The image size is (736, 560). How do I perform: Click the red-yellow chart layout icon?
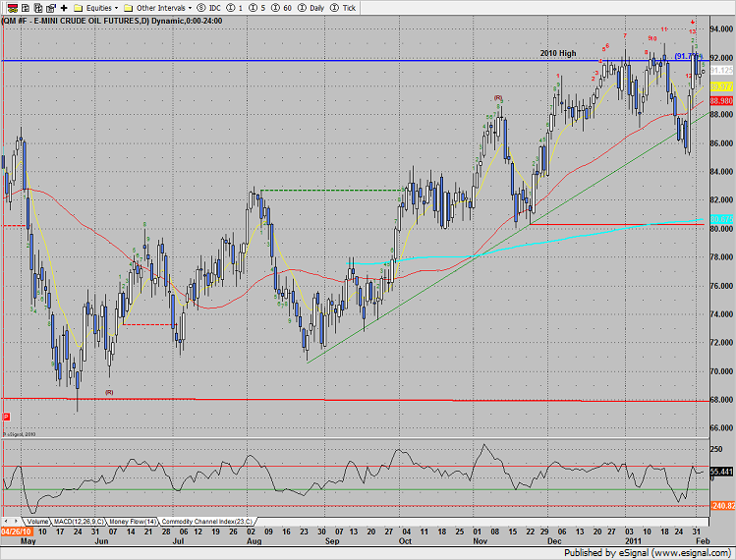pos(13,8)
